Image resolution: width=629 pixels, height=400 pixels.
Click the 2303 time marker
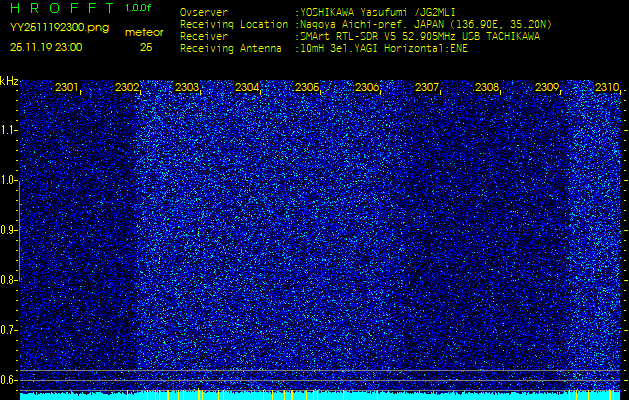187,87
